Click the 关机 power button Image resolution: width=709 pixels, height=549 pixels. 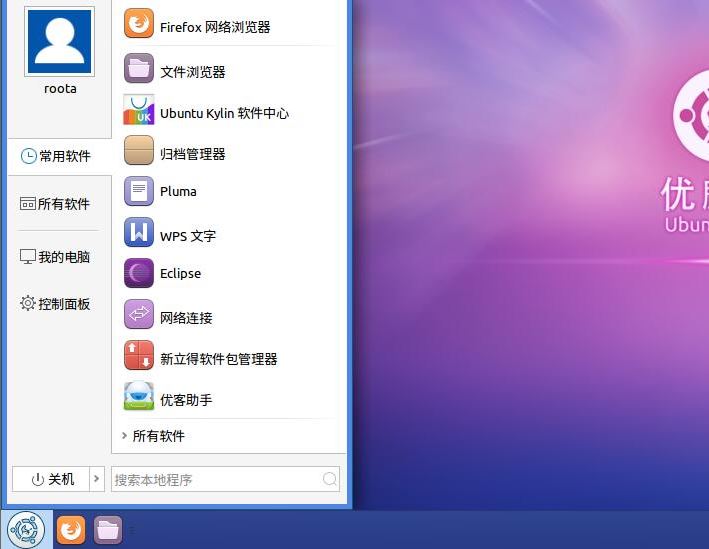tap(51, 479)
